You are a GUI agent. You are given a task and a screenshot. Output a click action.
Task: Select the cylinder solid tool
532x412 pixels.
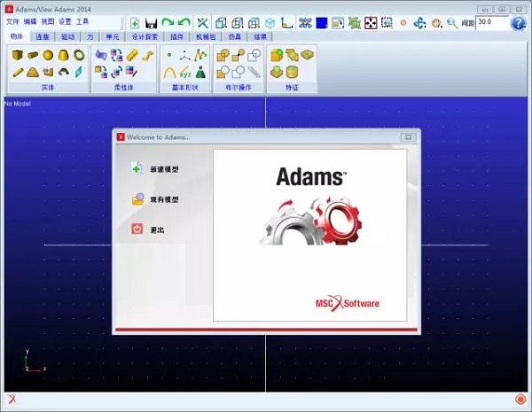(x=33, y=55)
